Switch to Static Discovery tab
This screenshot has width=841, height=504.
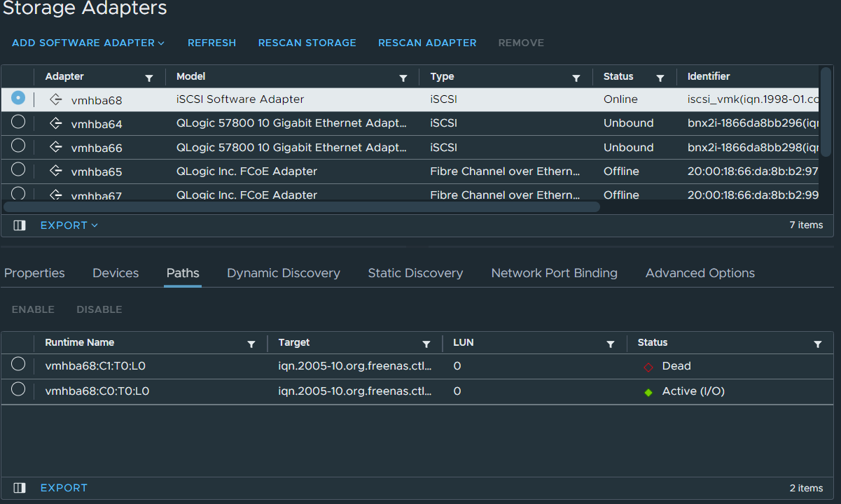pyautogui.click(x=415, y=273)
